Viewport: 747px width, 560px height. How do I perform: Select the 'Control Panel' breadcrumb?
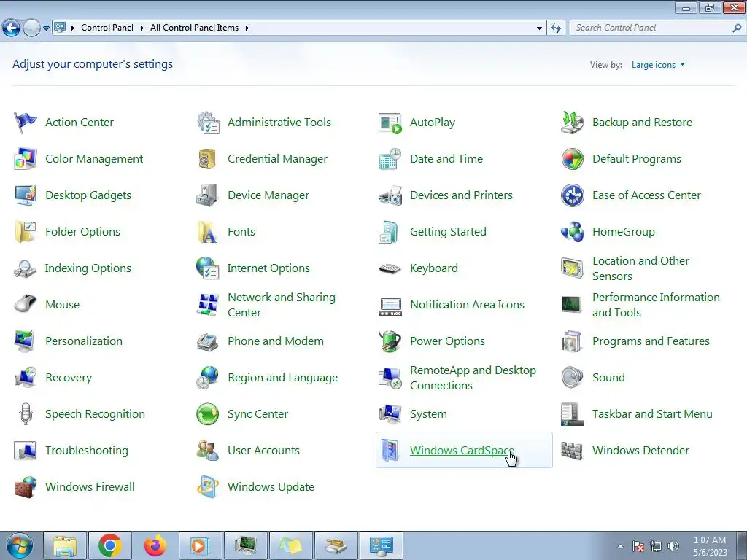click(107, 28)
